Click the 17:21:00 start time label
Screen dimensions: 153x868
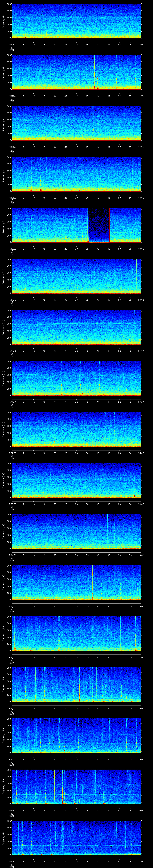pos(12,402)
